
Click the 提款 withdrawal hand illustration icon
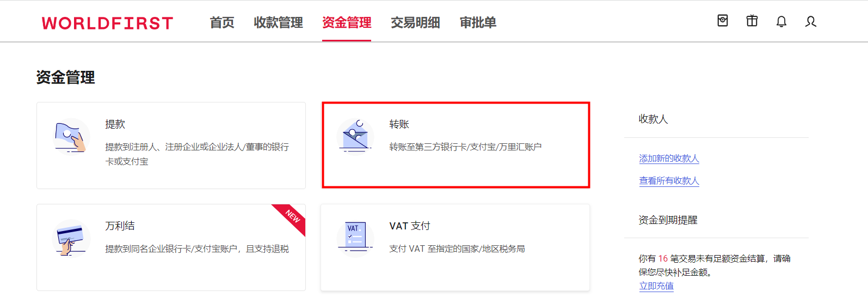(x=71, y=136)
